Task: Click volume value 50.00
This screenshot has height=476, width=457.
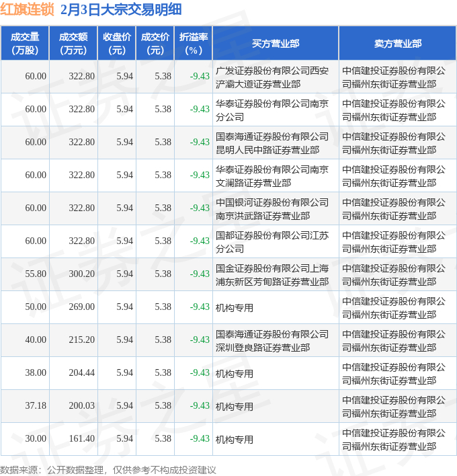Action: tap(36, 307)
